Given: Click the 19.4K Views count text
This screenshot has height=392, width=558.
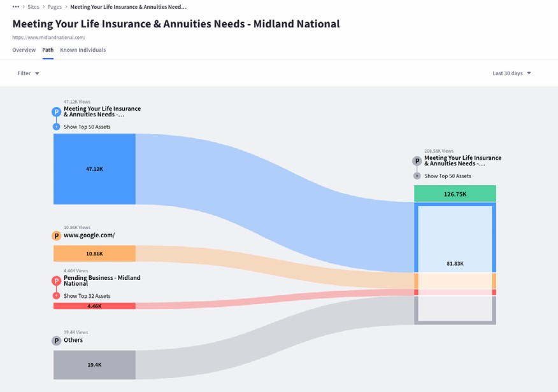Looking at the screenshot, I should point(76,332).
